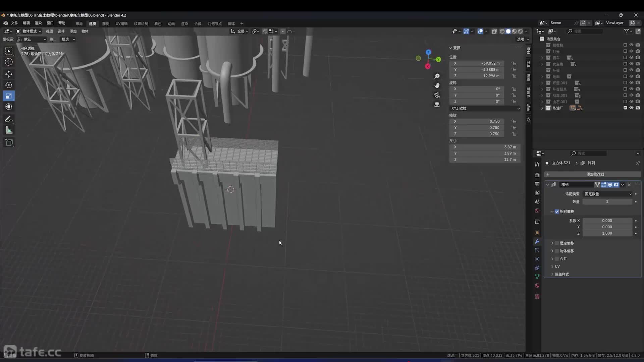644x362 pixels.
Task: Click the 添加修改器 button
Action: tap(593, 174)
